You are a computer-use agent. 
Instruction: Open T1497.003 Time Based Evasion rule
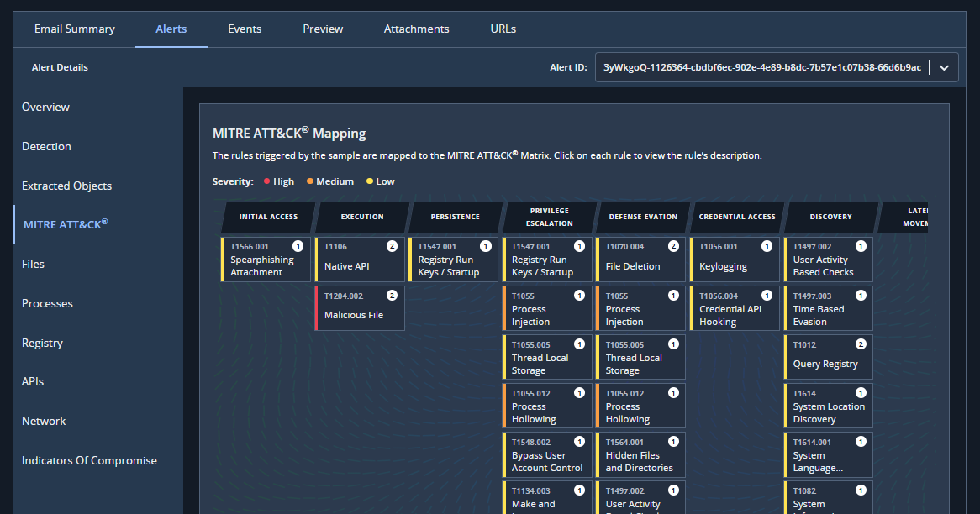(828, 308)
